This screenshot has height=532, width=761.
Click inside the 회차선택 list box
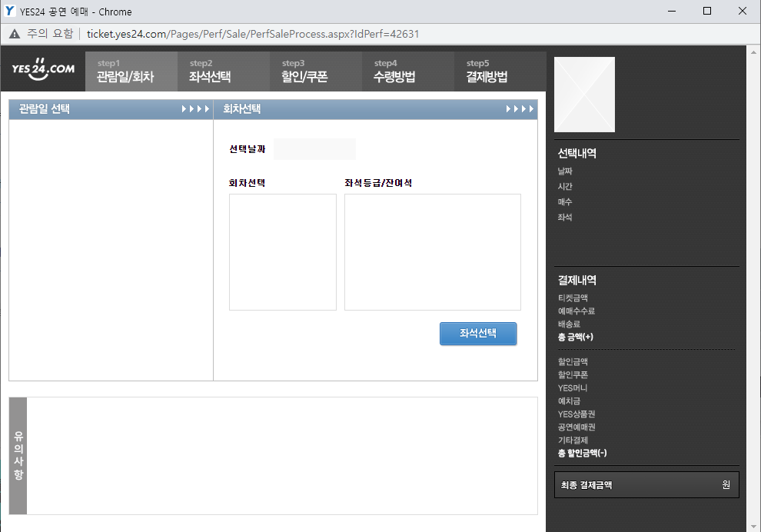tap(282, 251)
